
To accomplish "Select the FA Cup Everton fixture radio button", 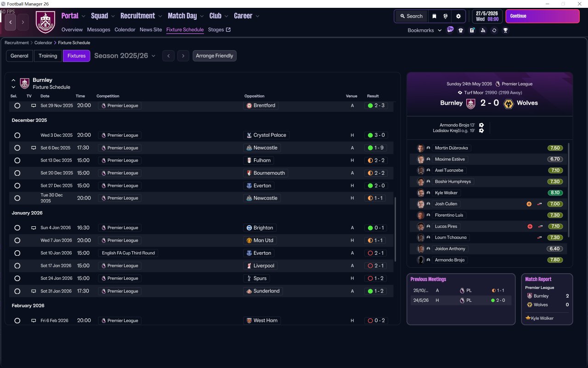I will [x=17, y=253].
